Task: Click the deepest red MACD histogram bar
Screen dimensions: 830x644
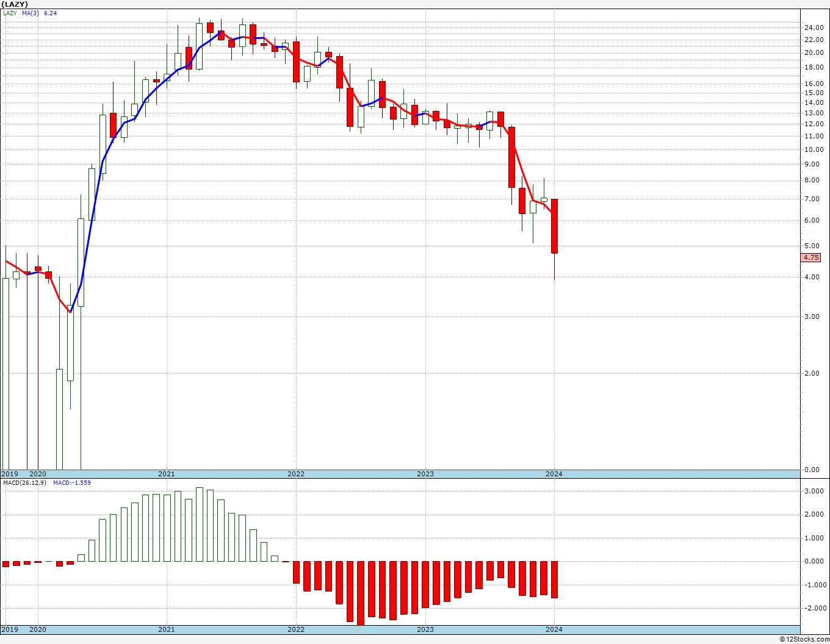Action: point(361,593)
